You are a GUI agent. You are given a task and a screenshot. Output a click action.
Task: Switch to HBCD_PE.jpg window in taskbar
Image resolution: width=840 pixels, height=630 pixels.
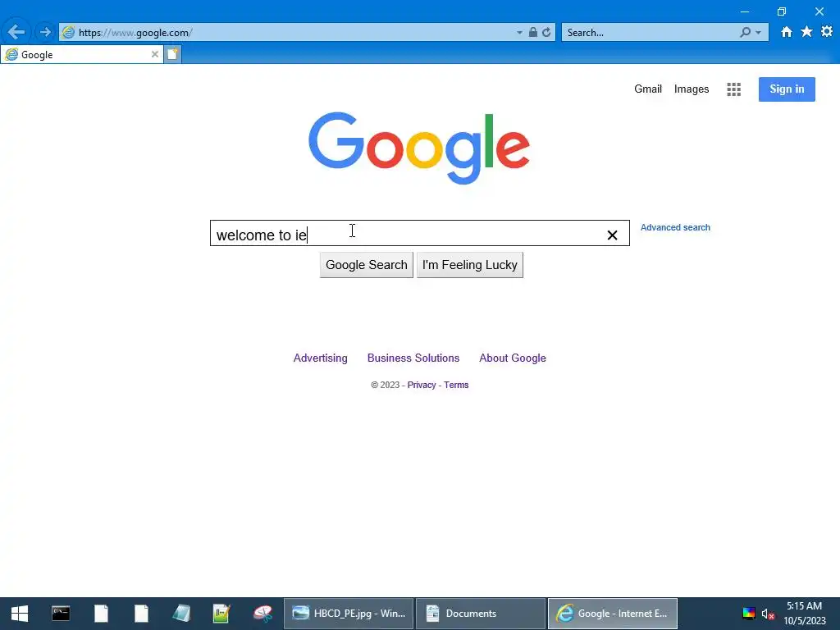pyautogui.click(x=348, y=614)
